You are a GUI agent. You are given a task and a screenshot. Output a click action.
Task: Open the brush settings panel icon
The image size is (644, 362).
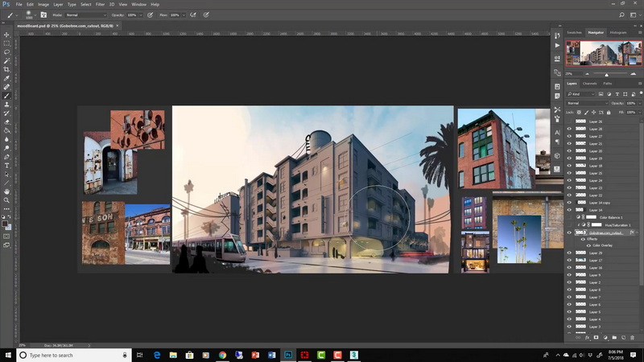(43, 14)
